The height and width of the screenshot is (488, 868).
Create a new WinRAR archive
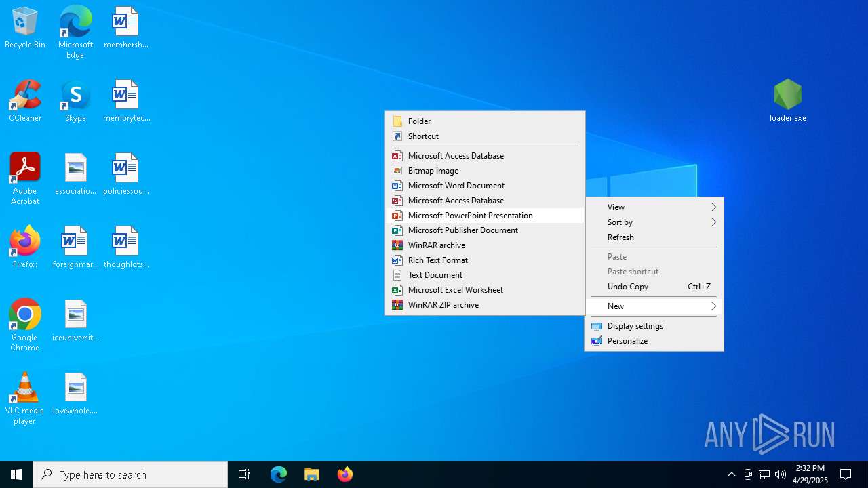point(485,245)
